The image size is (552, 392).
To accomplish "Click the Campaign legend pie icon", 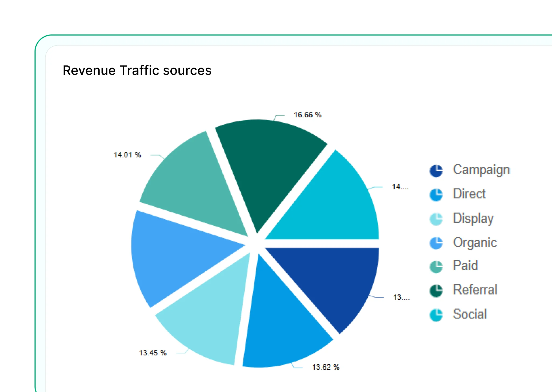I will tap(436, 170).
